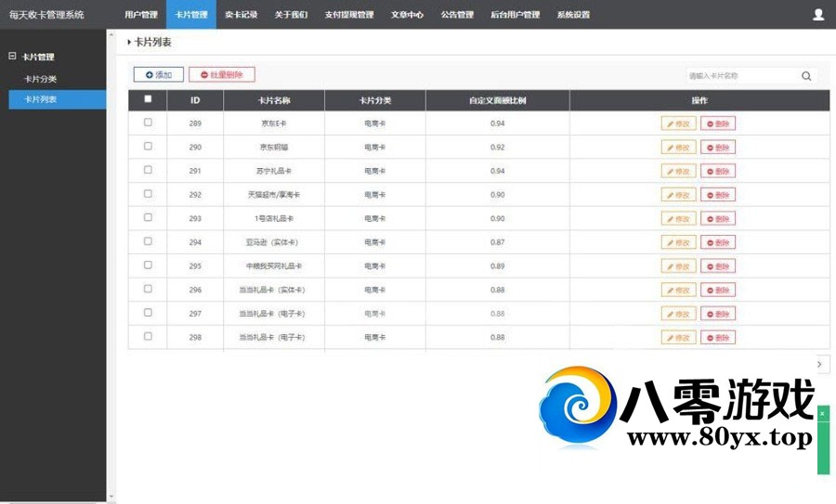This screenshot has width=836, height=504.
Task: Select 卡片列表 in the sidebar
Action: 40,99
